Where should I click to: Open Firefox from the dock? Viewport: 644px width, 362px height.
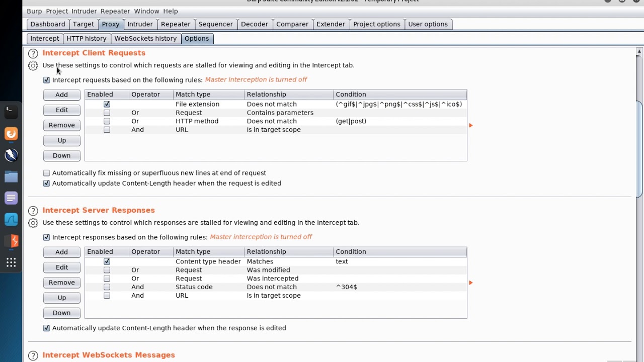coord(11,134)
